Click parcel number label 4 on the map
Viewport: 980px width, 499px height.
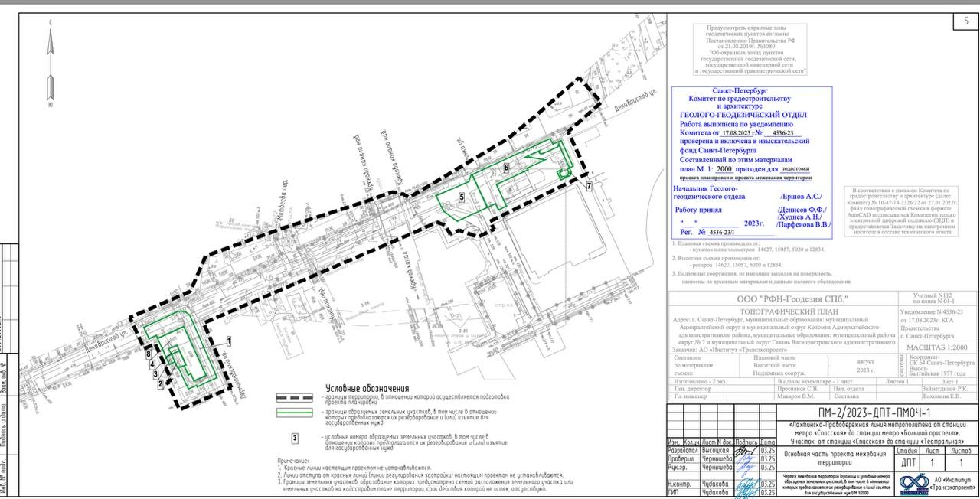[x=151, y=364]
